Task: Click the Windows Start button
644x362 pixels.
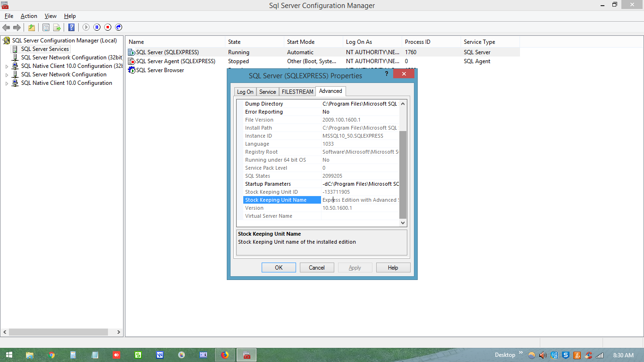Action: [9, 355]
